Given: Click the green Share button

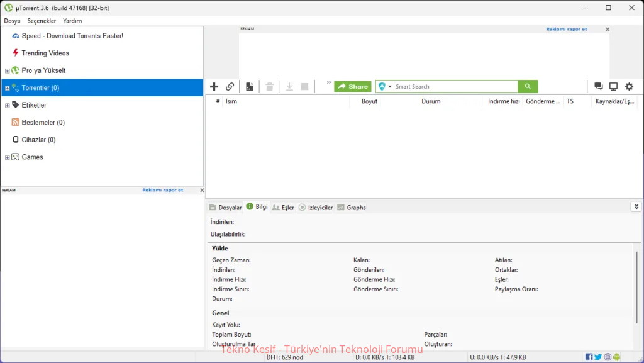Looking at the screenshot, I should [353, 87].
